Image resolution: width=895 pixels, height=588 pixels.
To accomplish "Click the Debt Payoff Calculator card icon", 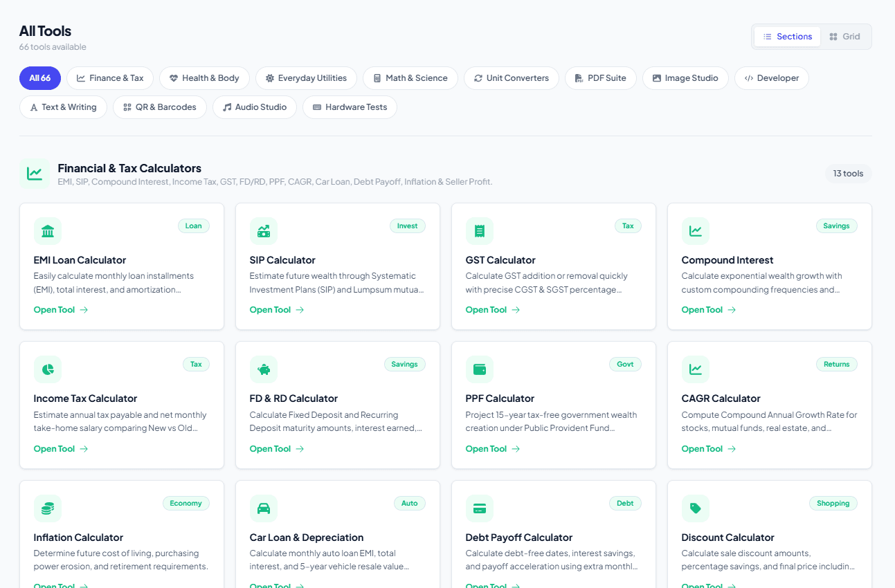I will 480,508.
